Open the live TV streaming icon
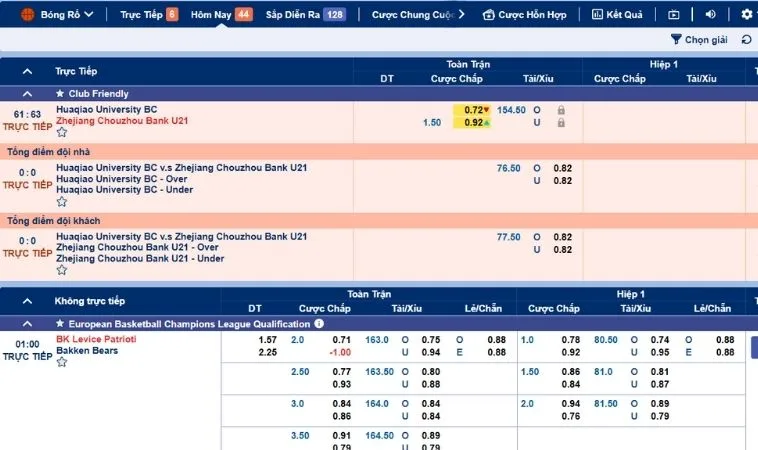Image resolution: width=758 pixels, height=450 pixels. [x=673, y=15]
